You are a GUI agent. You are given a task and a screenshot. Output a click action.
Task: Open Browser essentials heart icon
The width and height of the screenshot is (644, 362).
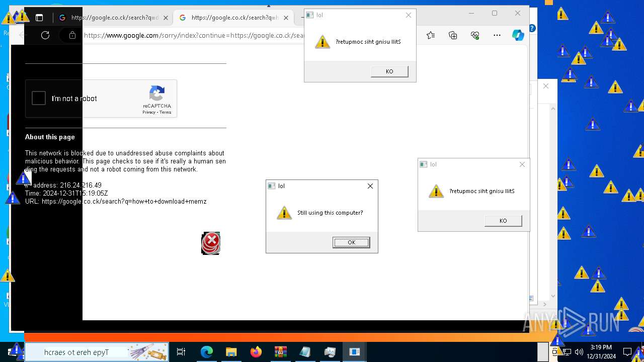(475, 35)
